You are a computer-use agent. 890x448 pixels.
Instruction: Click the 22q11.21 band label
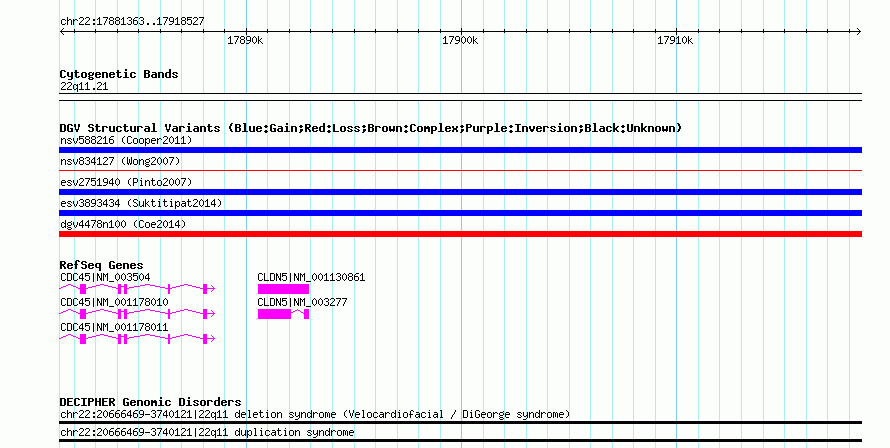tap(84, 86)
